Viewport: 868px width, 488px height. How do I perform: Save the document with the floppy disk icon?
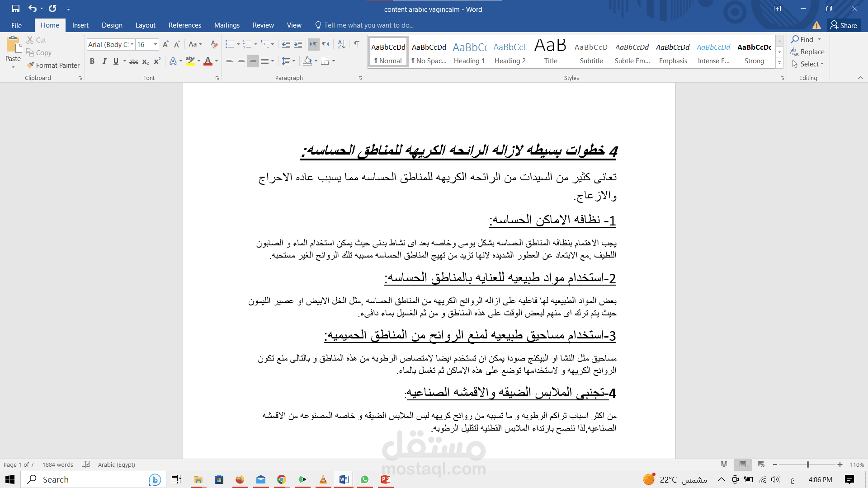(x=16, y=9)
